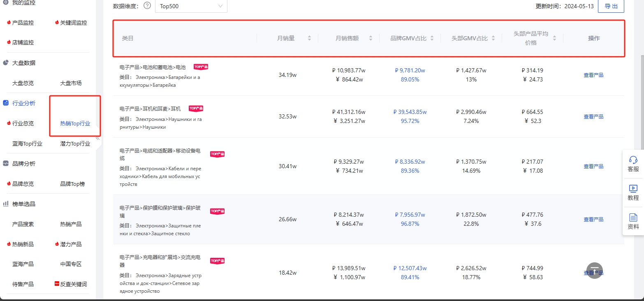Click brand GMV ₽ 9,781.20w link
This screenshot has width=644, height=301.
pyautogui.click(x=410, y=70)
